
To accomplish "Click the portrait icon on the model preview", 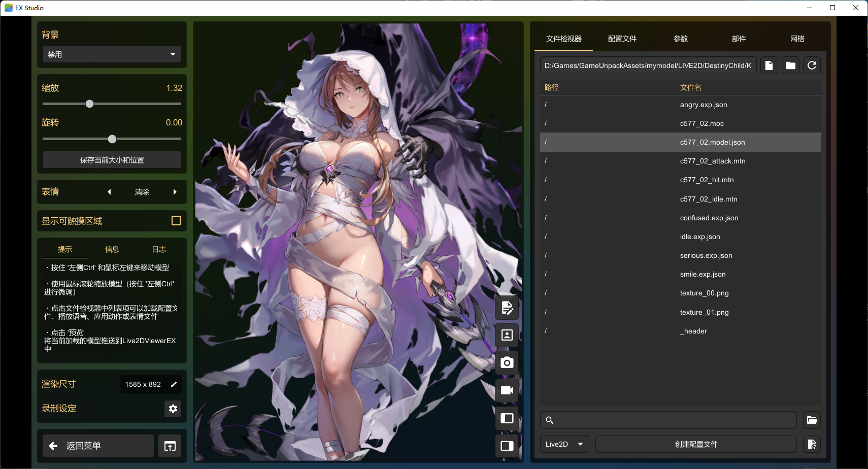I will [507, 335].
